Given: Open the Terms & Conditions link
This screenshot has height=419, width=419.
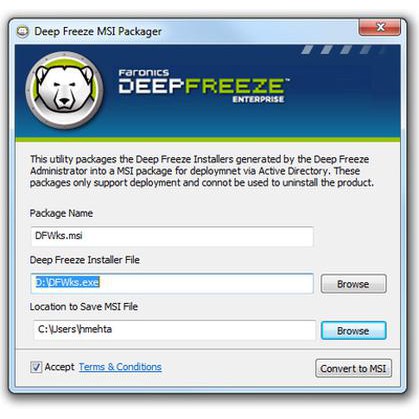Looking at the screenshot, I should pos(120,367).
